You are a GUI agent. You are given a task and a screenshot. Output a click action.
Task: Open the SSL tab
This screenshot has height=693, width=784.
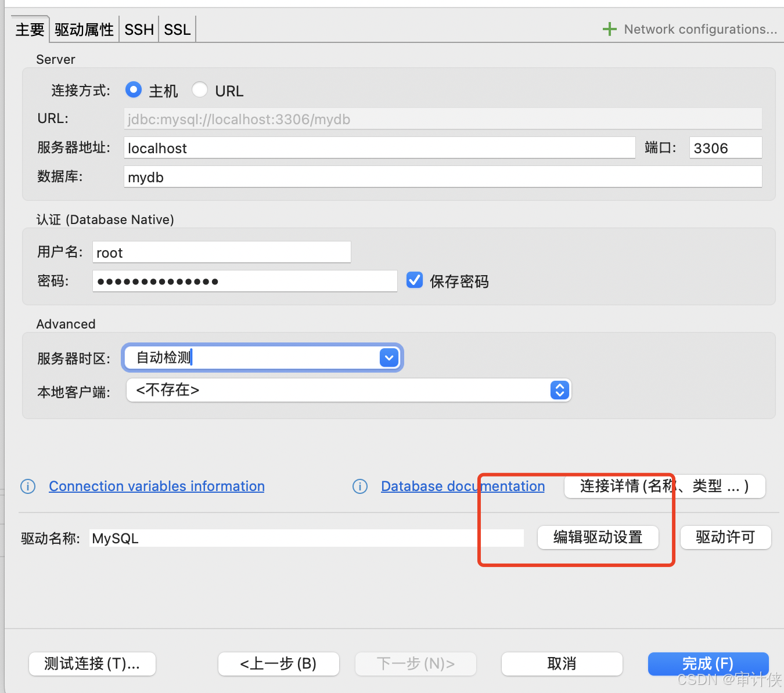pyautogui.click(x=177, y=30)
